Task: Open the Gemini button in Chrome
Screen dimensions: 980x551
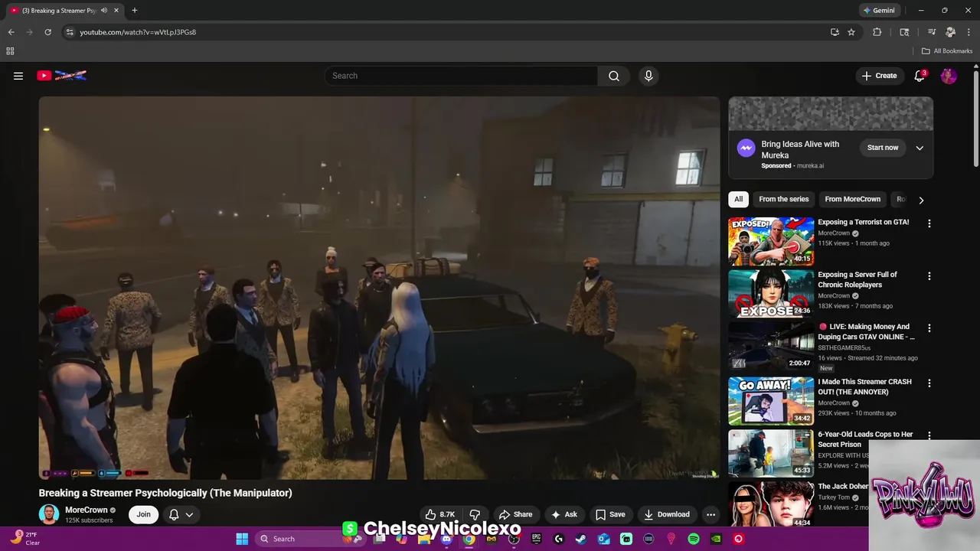Action: click(879, 11)
